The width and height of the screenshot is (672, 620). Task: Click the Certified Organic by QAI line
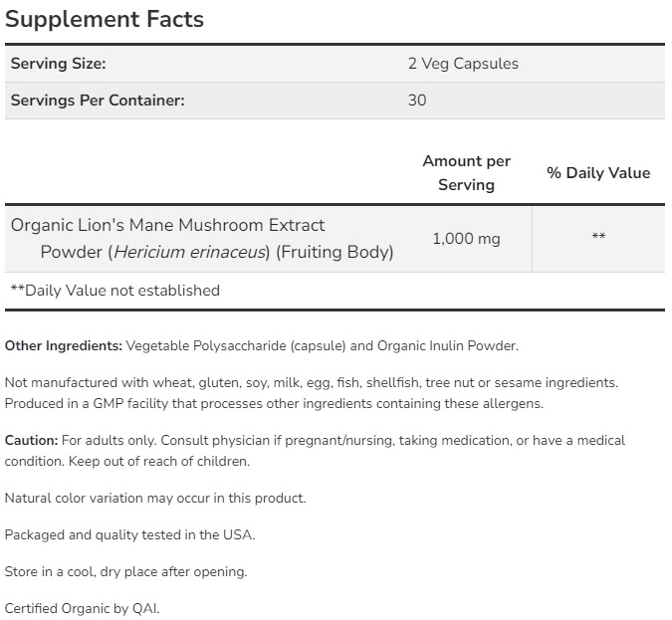coord(82,608)
